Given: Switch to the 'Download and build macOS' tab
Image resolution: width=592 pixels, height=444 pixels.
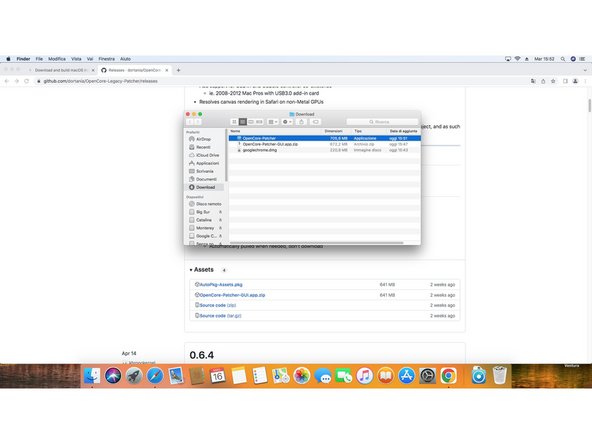Looking at the screenshot, I should point(62,70).
